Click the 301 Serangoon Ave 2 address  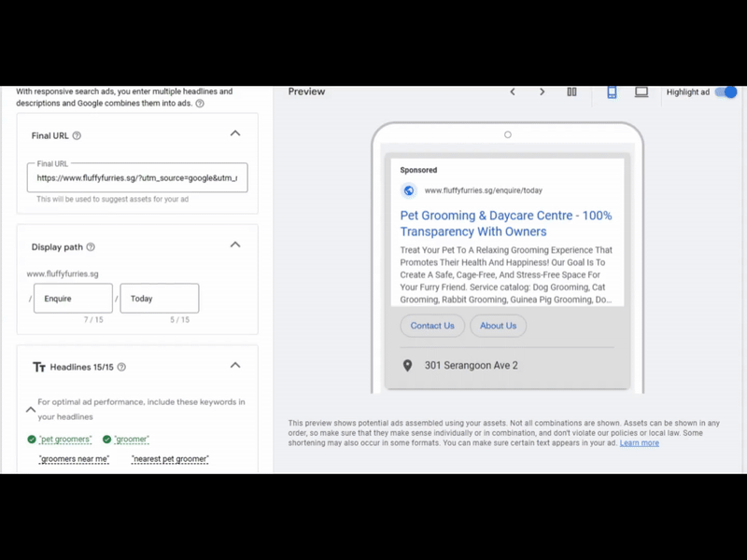pos(472,366)
